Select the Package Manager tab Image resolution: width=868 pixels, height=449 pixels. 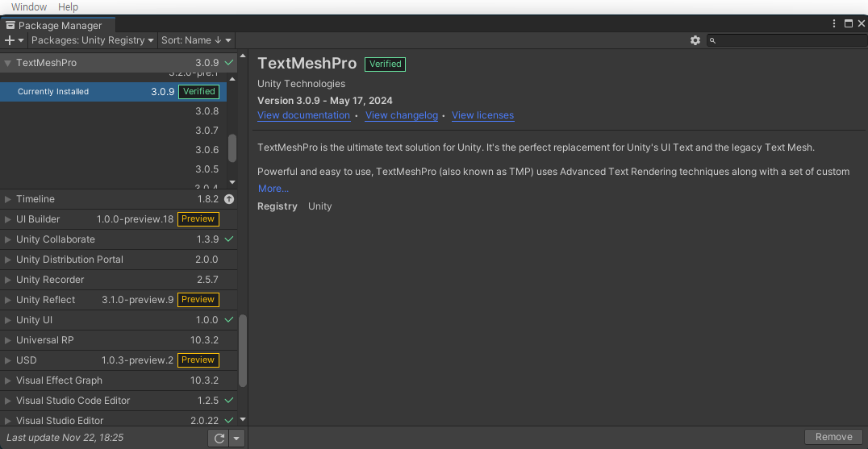coord(57,25)
